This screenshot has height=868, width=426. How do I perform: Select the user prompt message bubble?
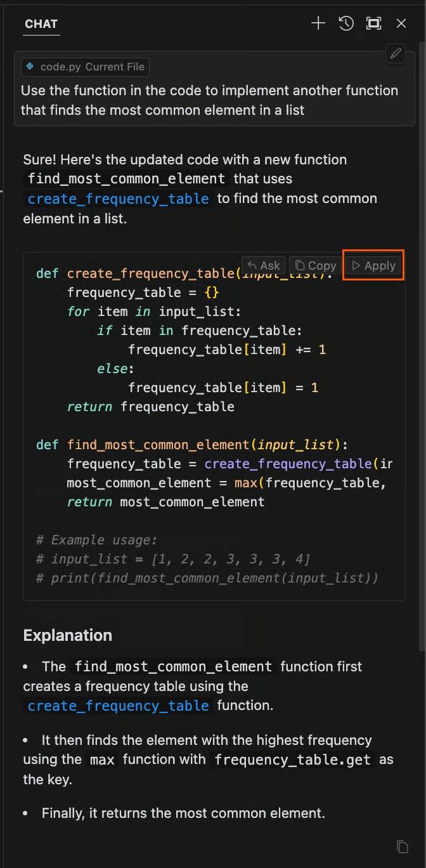coord(213,100)
